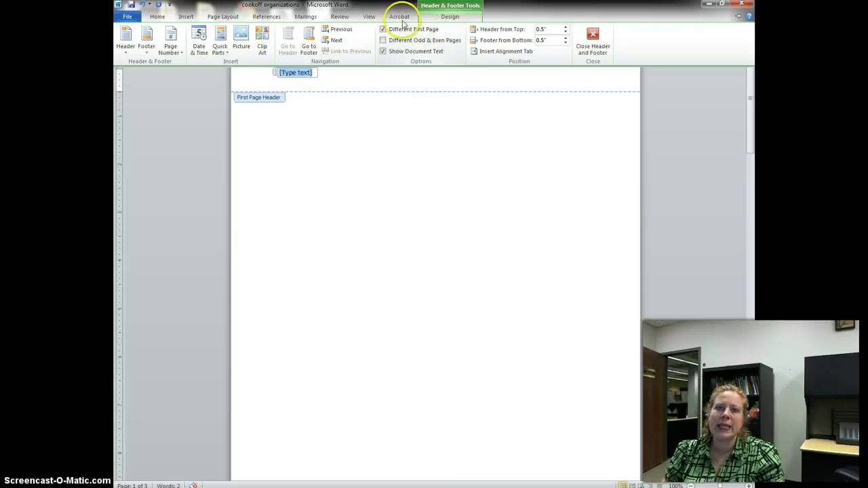Go to Footer from the header
This screenshot has height=488, width=868.
coord(309,41)
